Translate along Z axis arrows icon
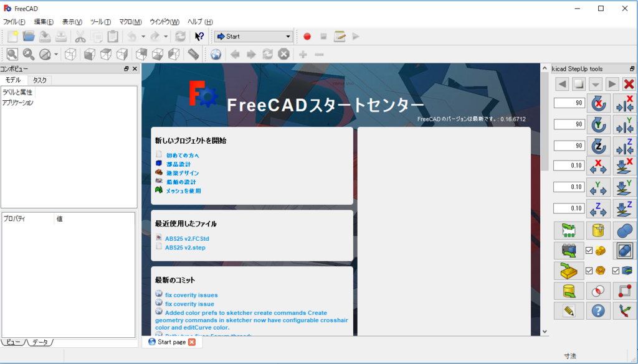Viewport: 638px width, 364px height. pos(599,208)
